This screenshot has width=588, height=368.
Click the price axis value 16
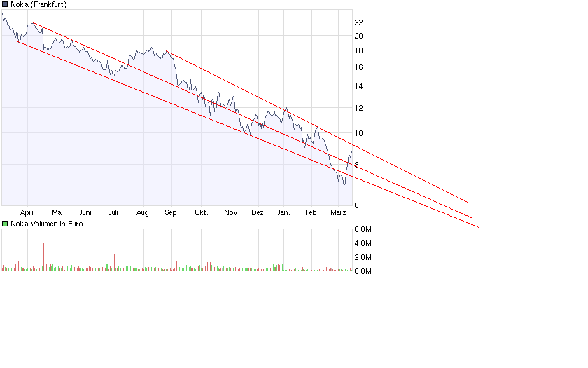point(358,67)
